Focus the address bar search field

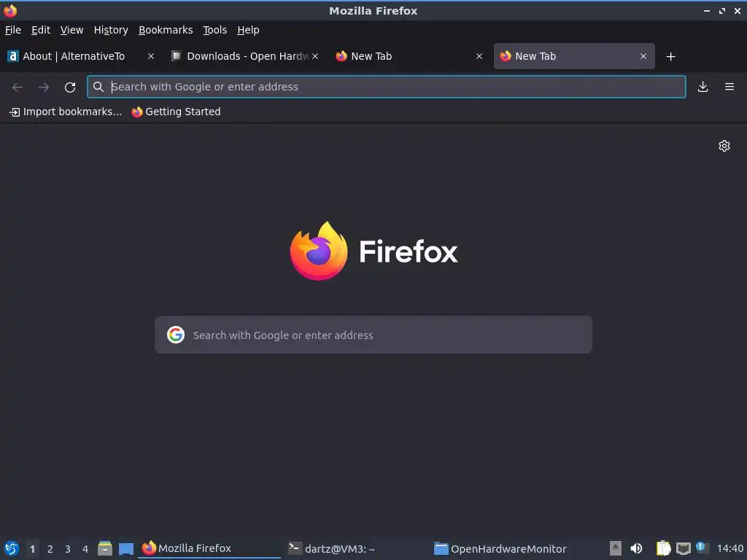pyautogui.click(x=387, y=87)
